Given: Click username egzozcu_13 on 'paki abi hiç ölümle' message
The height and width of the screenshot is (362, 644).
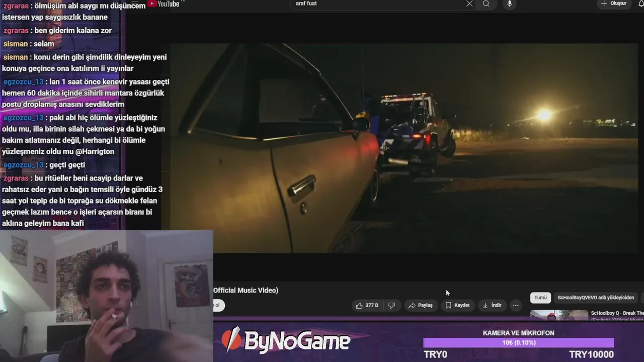Looking at the screenshot, I should pos(24,118).
